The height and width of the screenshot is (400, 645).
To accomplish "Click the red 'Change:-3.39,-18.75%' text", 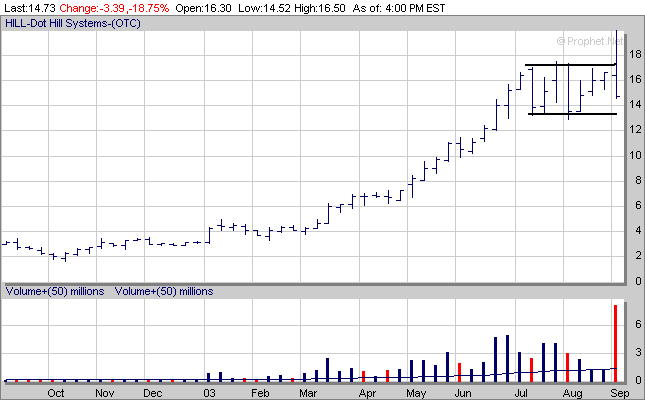I will [114, 8].
